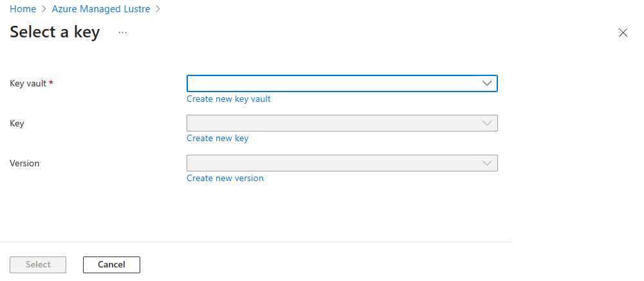Click the Select a key heading

click(55, 32)
